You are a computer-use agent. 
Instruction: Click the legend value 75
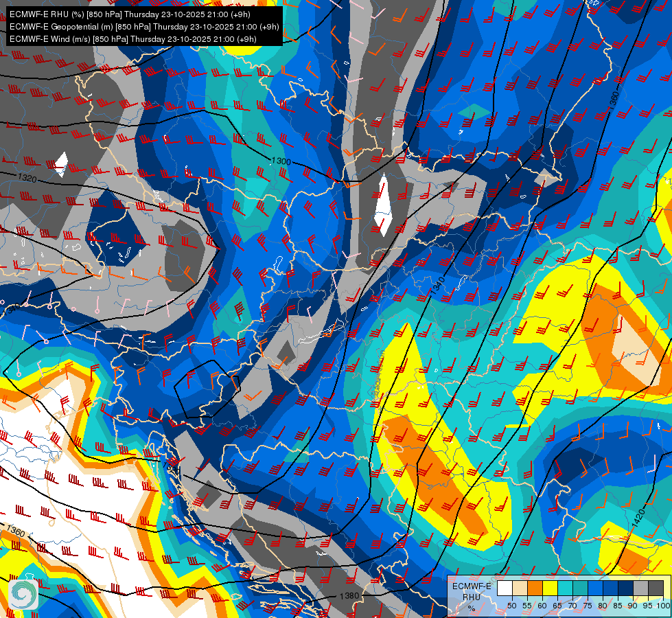[588, 606]
